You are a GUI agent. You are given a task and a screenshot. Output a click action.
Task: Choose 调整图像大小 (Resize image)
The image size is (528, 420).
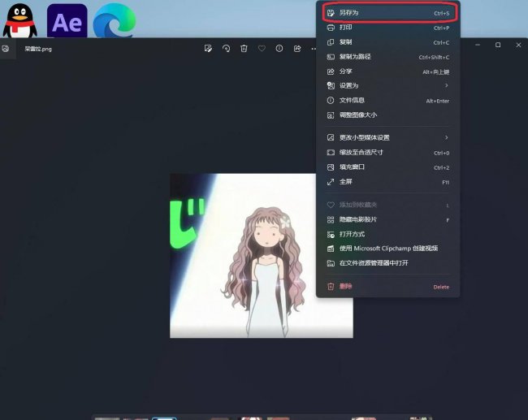click(388, 115)
